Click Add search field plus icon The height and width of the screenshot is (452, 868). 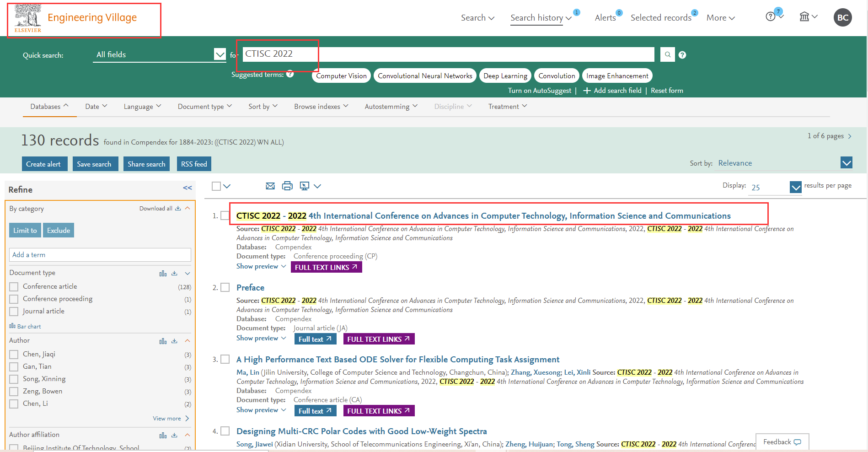[x=587, y=91]
